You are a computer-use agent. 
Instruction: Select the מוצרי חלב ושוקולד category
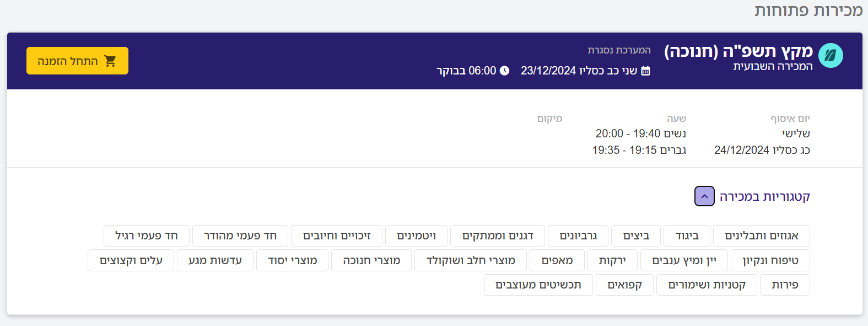click(471, 260)
